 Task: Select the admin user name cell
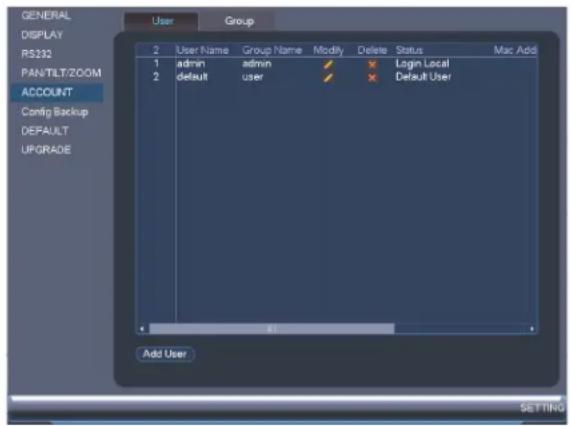coord(191,64)
